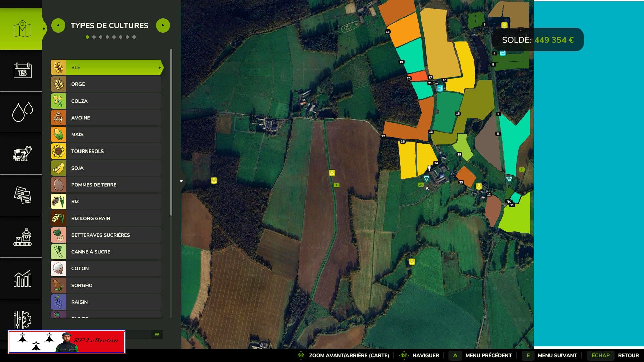Click the Maïs orange color swatch
The width and height of the screenshot is (644, 362).
click(58, 134)
